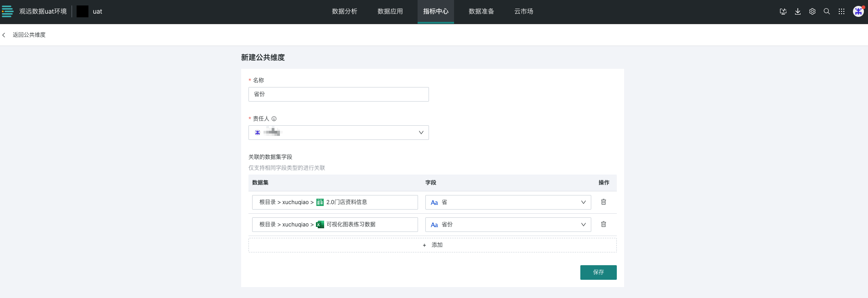The image size is (868, 298).
Task: Open the settings gear icon
Action: pyautogui.click(x=812, y=12)
